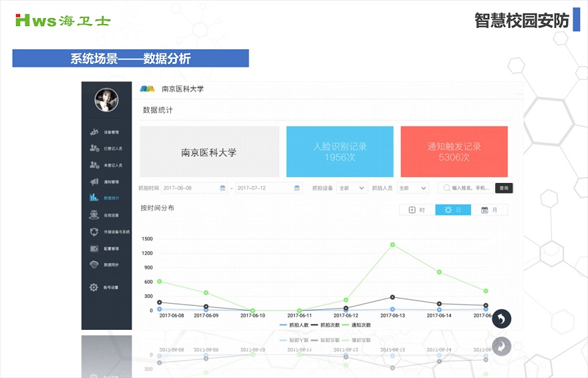Click green data point above 2017-06-09
This screenshot has width=588, height=378.
click(206, 293)
